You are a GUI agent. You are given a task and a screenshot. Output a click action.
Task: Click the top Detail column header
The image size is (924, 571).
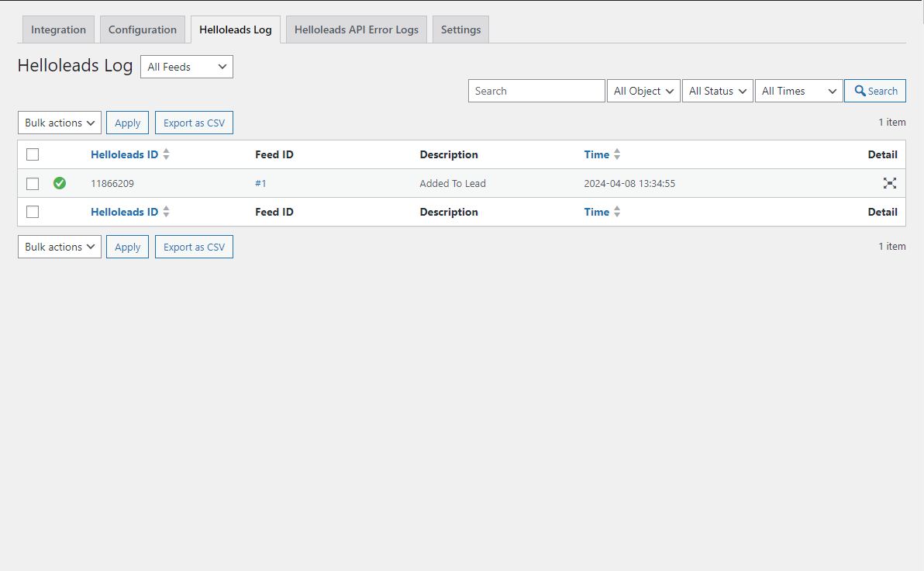882,154
